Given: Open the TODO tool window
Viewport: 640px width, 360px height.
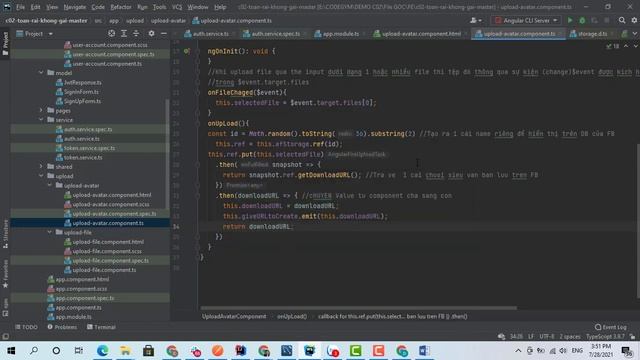Looking at the screenshot, I should point(27,327).
